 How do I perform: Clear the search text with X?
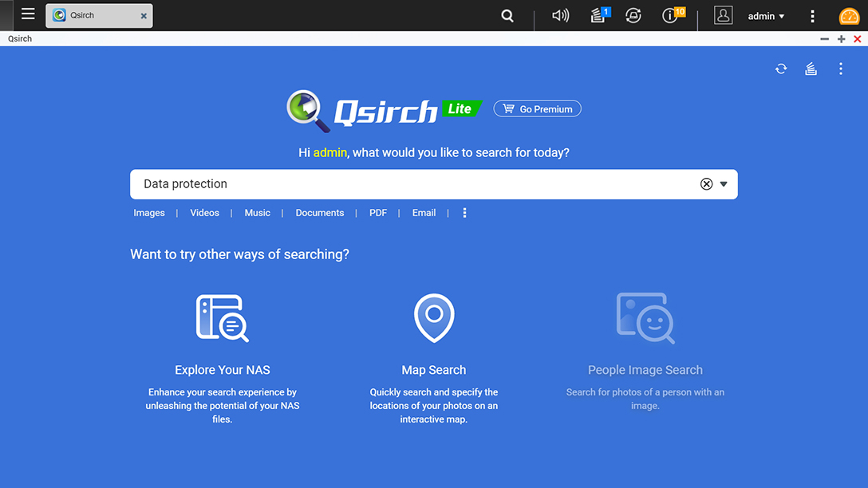click(x=706, y=184)
